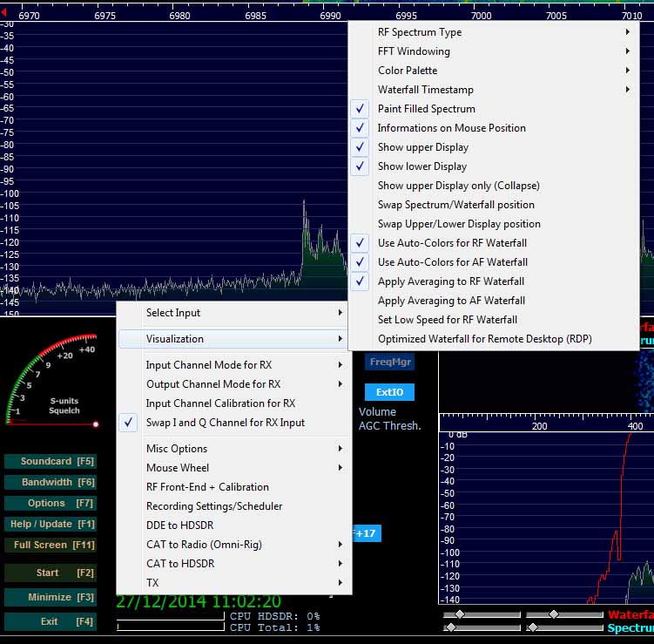Expand Color Palette submenu

click(x=494, y=71)
